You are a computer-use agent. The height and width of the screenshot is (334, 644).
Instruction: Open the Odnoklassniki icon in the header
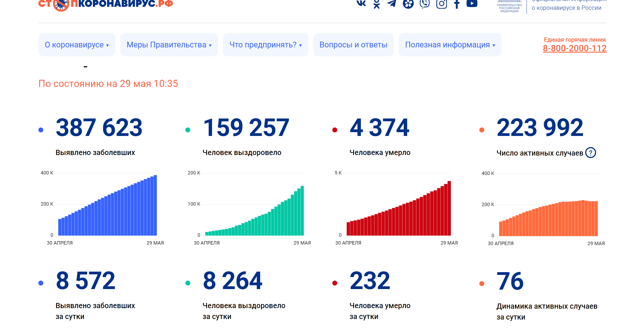(376, 4)
